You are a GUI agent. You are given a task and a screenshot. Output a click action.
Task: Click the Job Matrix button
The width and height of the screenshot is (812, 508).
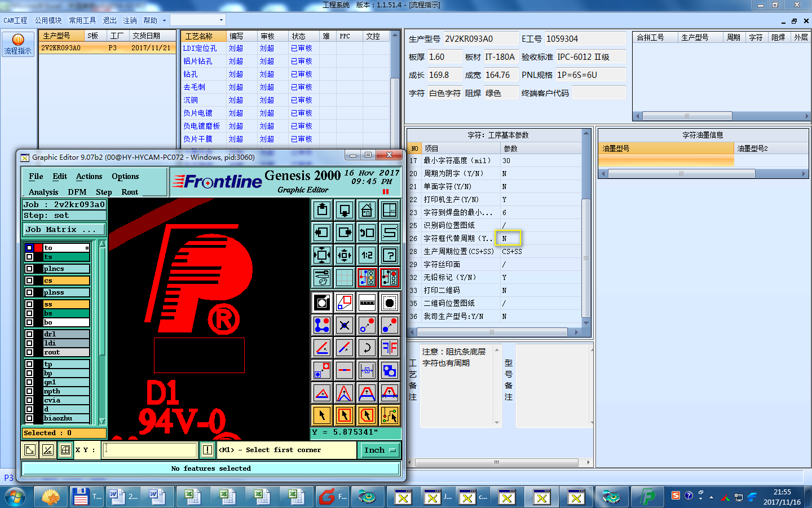coord(64,229)
